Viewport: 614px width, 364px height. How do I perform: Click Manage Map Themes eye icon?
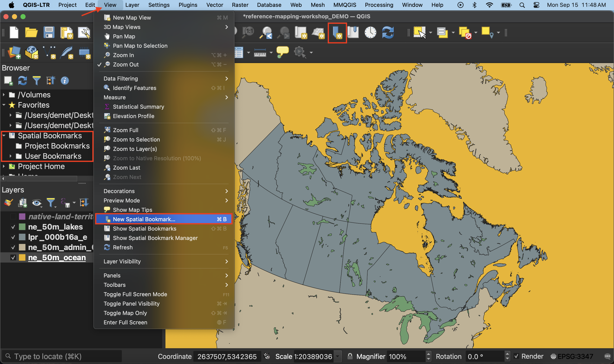36,203
